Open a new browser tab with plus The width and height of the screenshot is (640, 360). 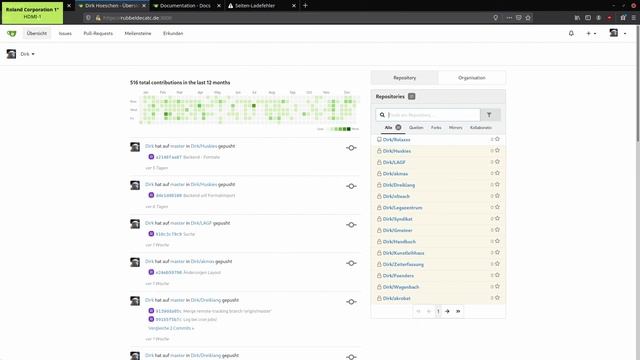tap(305, 6)
